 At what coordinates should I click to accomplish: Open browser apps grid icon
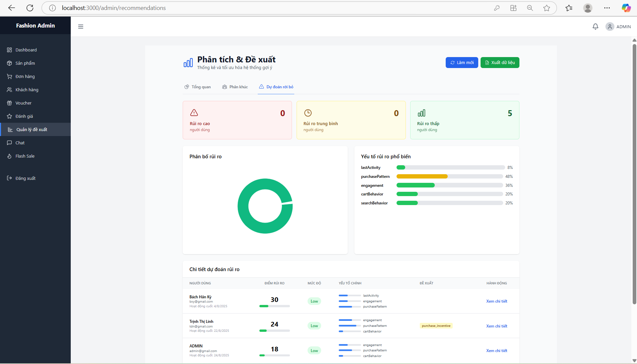513,8
